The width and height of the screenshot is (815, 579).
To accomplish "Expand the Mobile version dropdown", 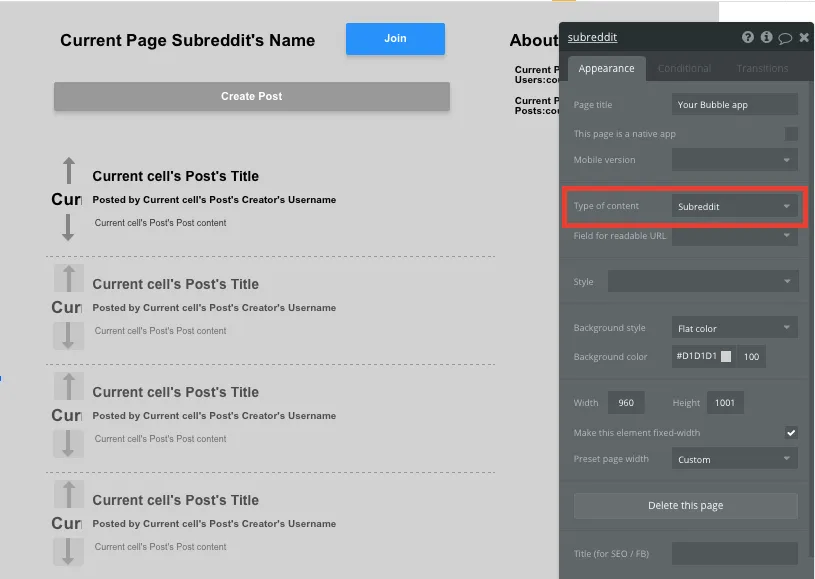I will (735, 160).
